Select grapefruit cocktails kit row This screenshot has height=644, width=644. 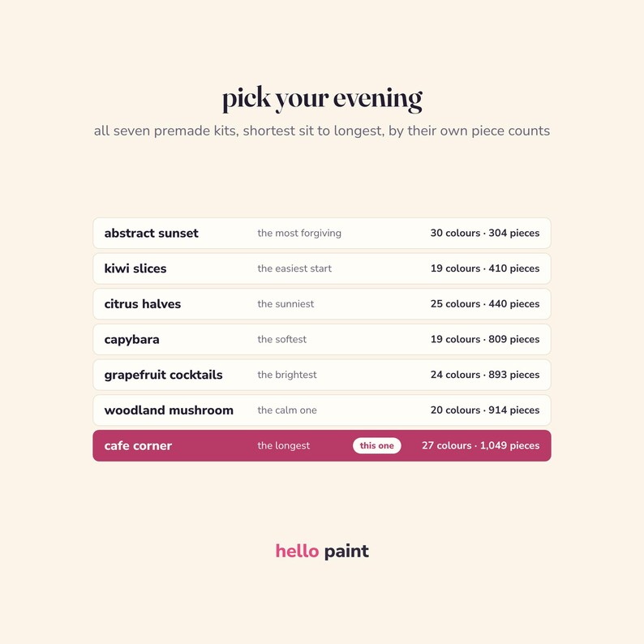pyautogui.click(x=321, y=375)
